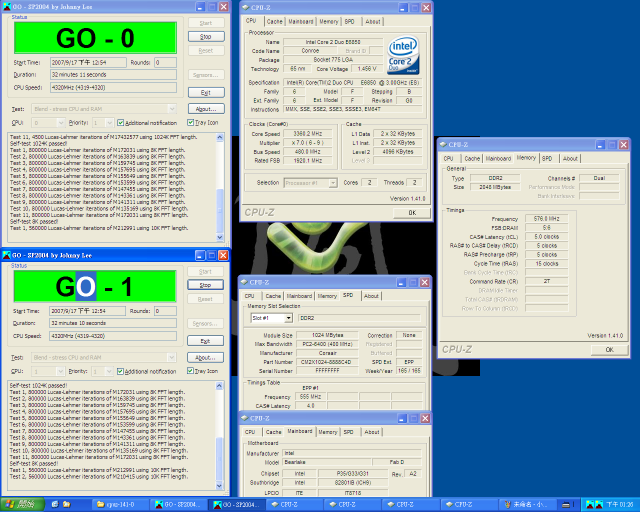This screenshot has width=640, height=512.
Task: Open Priority dropdown in GO - 1 window
Action: tap(109, 371)
